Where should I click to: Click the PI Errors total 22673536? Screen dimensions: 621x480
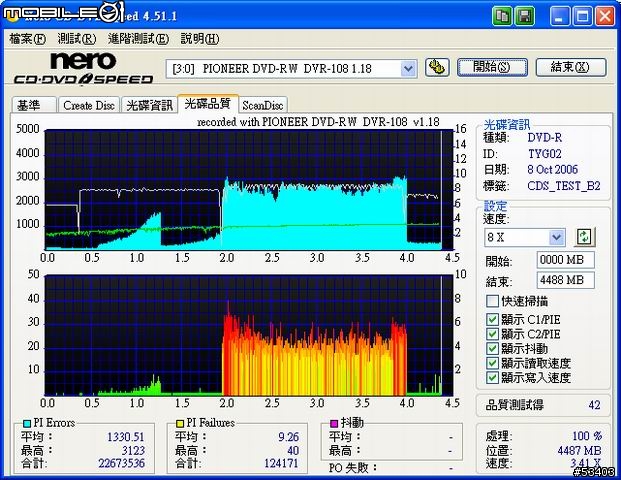click(x=122, y=463)
